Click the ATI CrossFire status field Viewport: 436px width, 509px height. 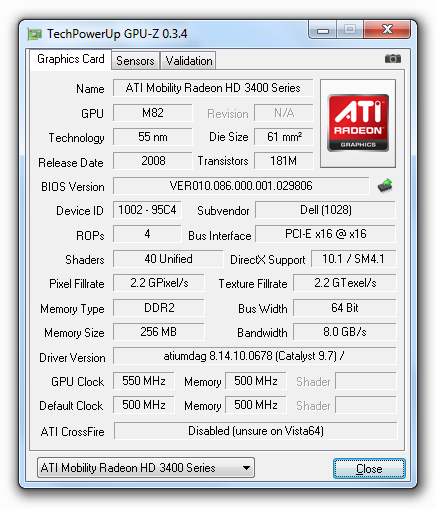coord(256,431)
